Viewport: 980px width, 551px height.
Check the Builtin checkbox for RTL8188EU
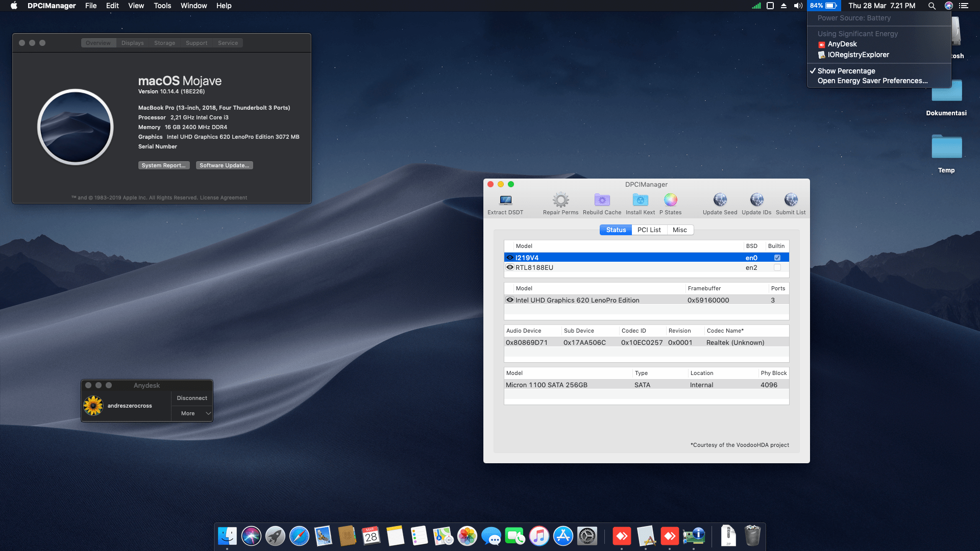[x=777, y=267]
